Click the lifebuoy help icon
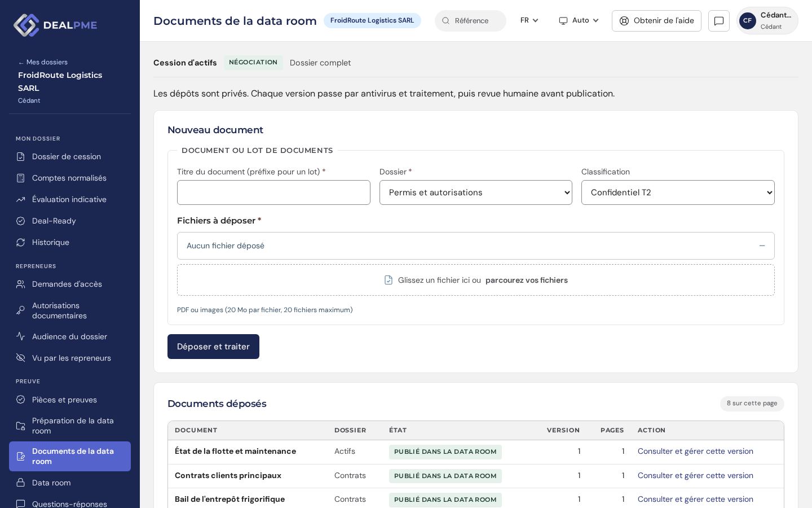This screenshot has height=508, width=812. [x=624, y=21]
